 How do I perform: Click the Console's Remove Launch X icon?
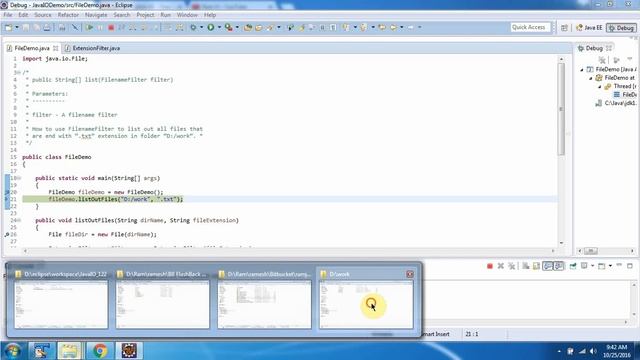(501, 266)
